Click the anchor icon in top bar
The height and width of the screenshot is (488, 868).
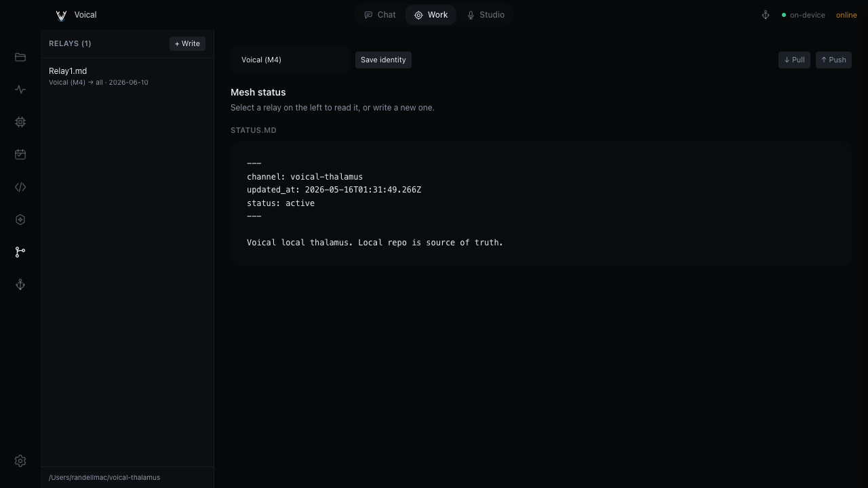766,15
